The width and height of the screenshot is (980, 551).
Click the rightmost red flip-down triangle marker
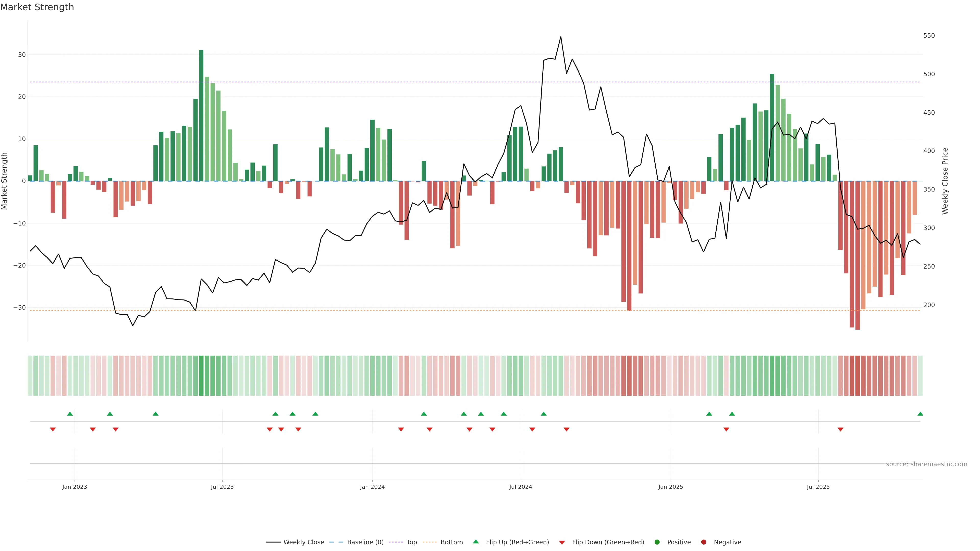(x=840, y=429)
